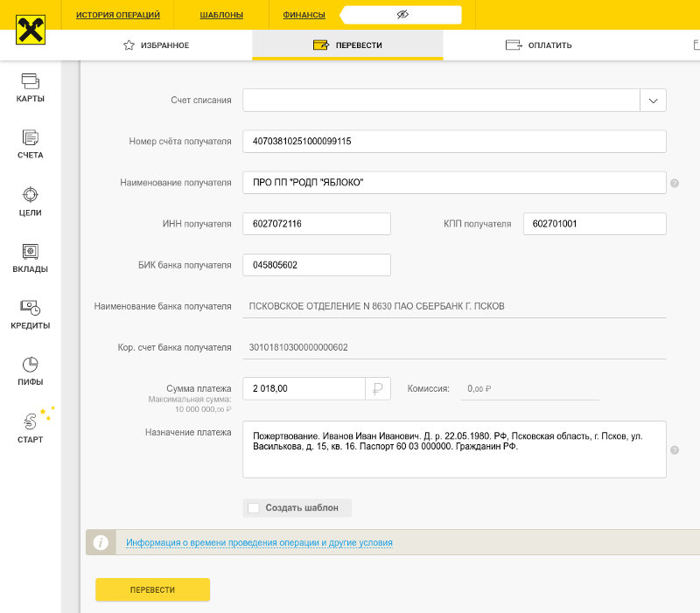Click the Комиссия label
The image size is (700, 613).
428,388
